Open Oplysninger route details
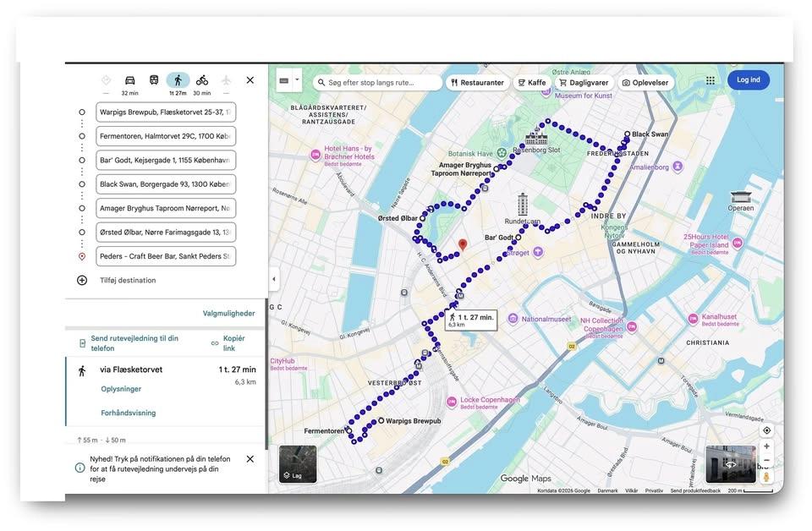Viewport: 812px width, 531px height. click(x=121, y=389)
